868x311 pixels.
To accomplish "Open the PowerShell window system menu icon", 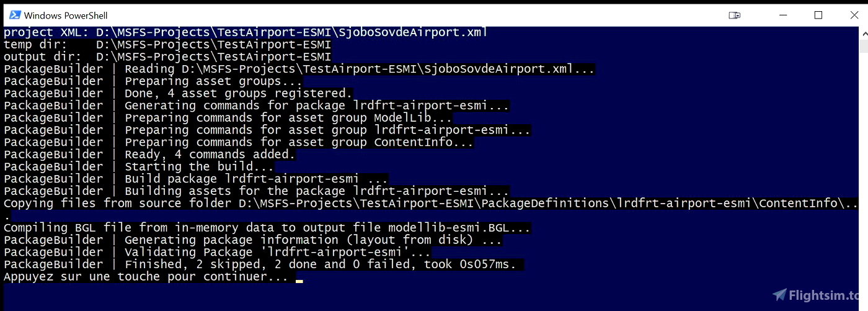I will [14, 15].
